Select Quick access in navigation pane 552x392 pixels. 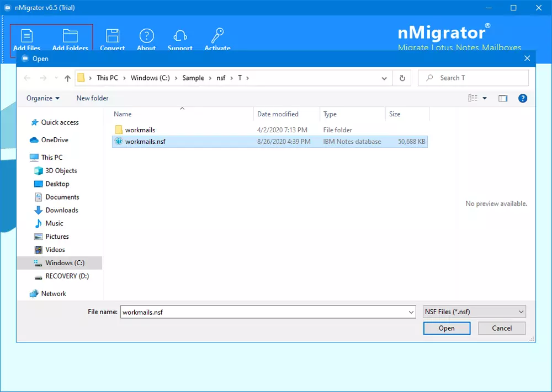60,122
